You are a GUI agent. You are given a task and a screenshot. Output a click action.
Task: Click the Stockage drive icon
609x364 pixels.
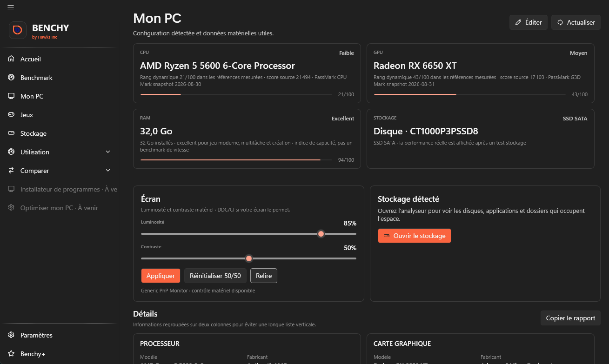(11, 133)
